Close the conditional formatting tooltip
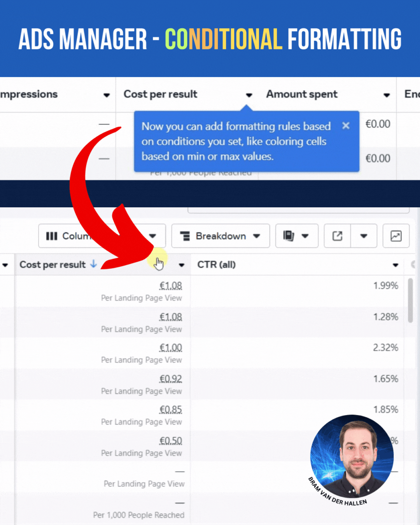 coord(346,126)
